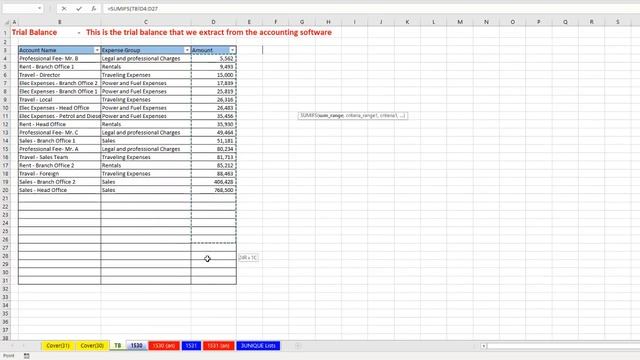The height and width of the screenshot is (360, 640).
Task: Cancel the formula entry with the X icon
Action: click(x=64, y=9)
